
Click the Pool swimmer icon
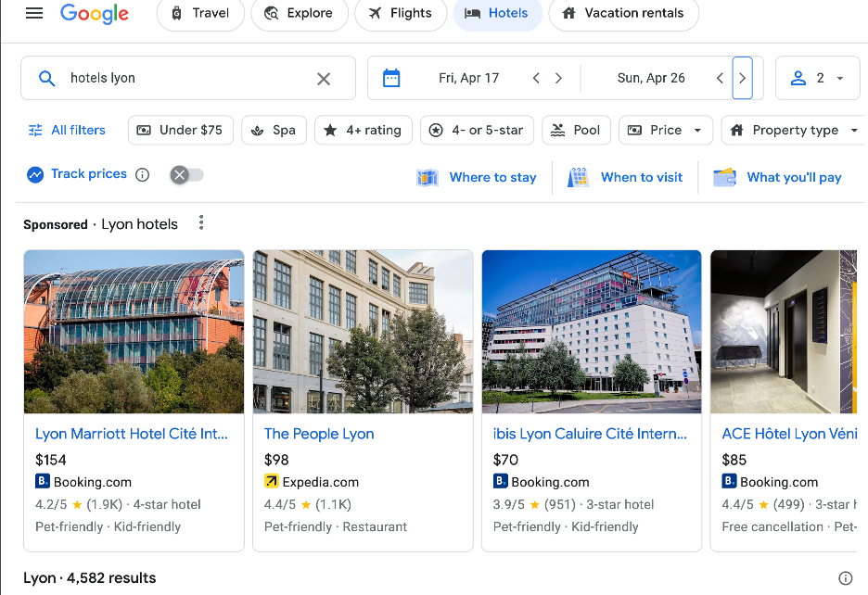click(558, 130)
